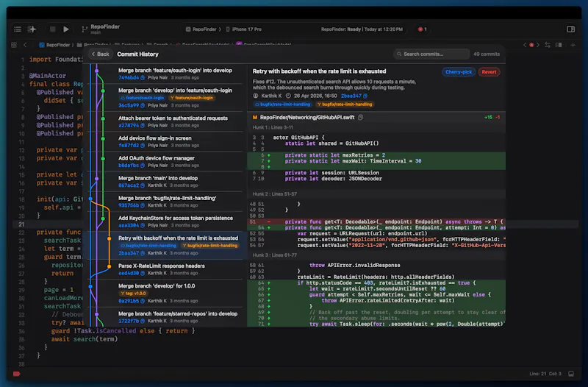Copy file path icon beside GitHubAPI.swift
588x387 pixels.
pyautogui.click(x=360, y=117)
